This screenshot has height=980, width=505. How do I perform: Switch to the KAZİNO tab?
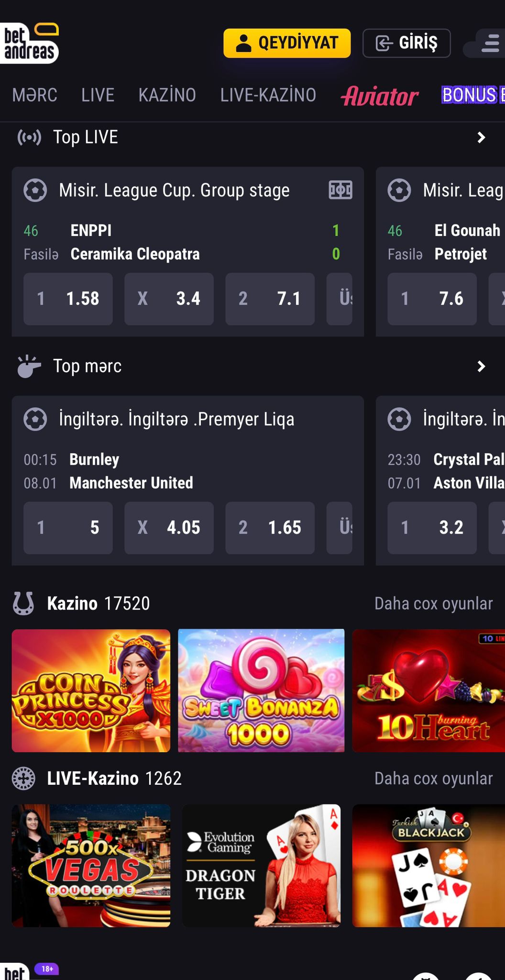(x=167, y=95)
